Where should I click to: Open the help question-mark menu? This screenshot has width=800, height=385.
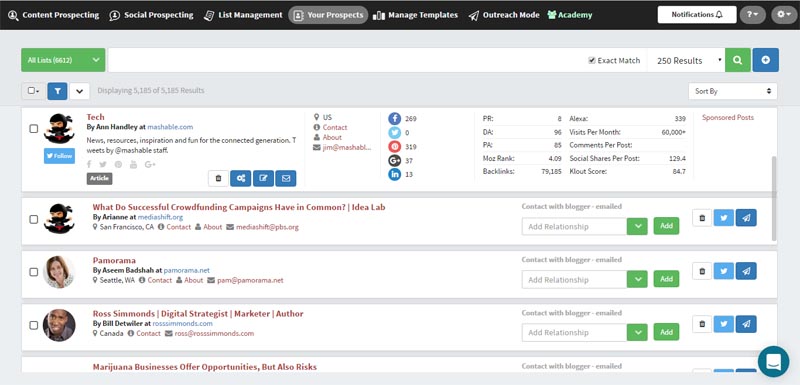pyautogui.click(x=753, y=15)
